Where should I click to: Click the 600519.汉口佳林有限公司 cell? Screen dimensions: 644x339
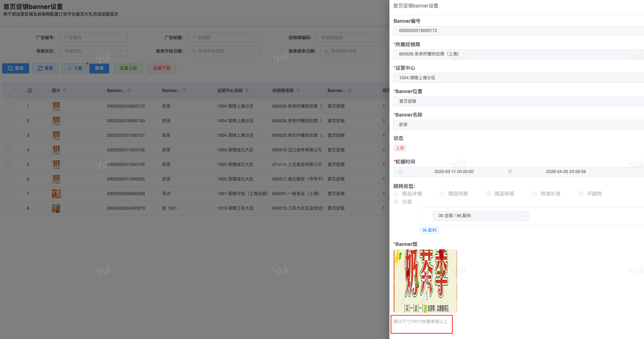coord(297,150)
